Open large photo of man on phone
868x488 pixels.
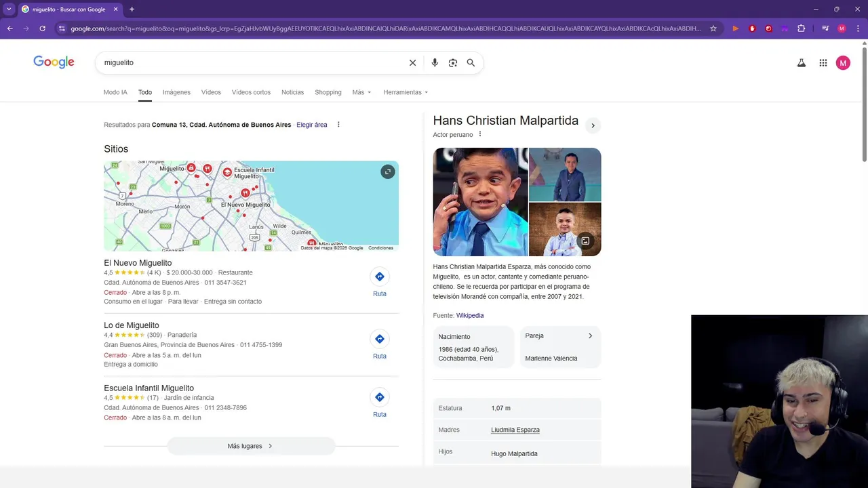coord(480,202)
